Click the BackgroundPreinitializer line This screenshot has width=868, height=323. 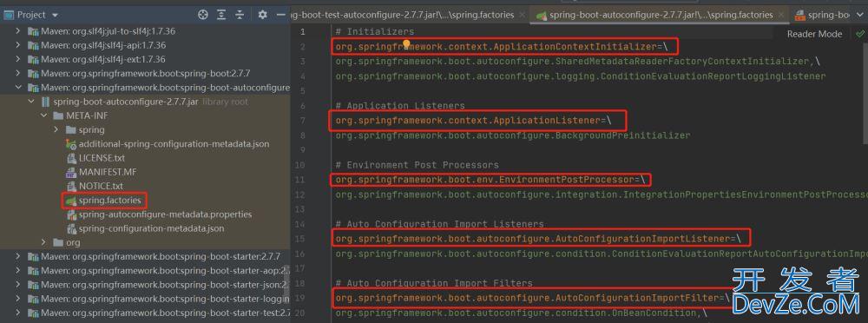[513, 135]
